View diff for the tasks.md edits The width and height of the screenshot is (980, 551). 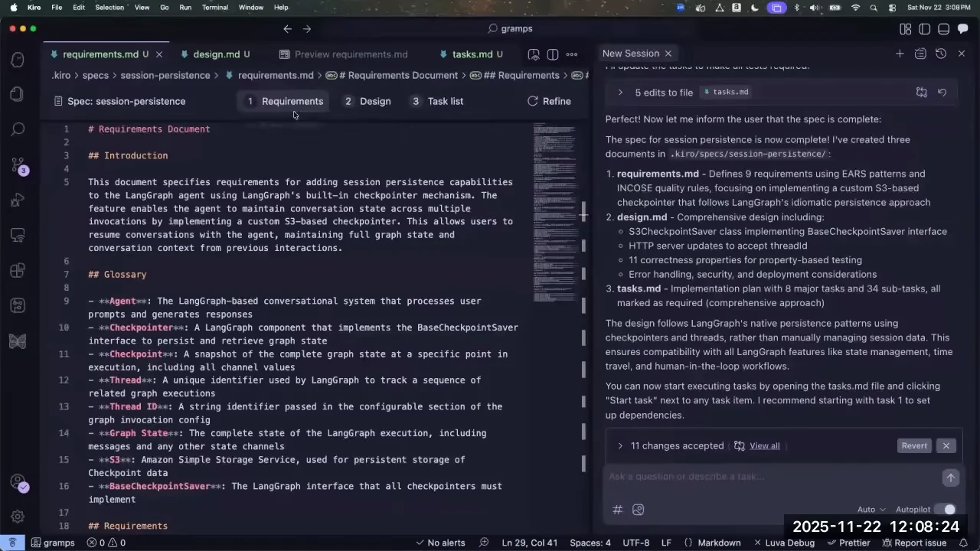922,92
